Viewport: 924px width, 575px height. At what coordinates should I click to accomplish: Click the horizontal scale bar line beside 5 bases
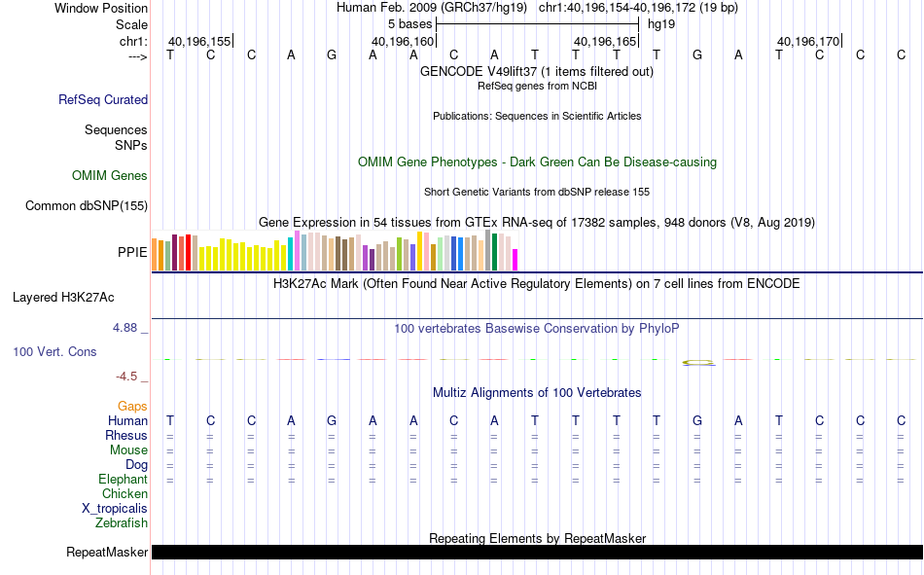point(538,24)
